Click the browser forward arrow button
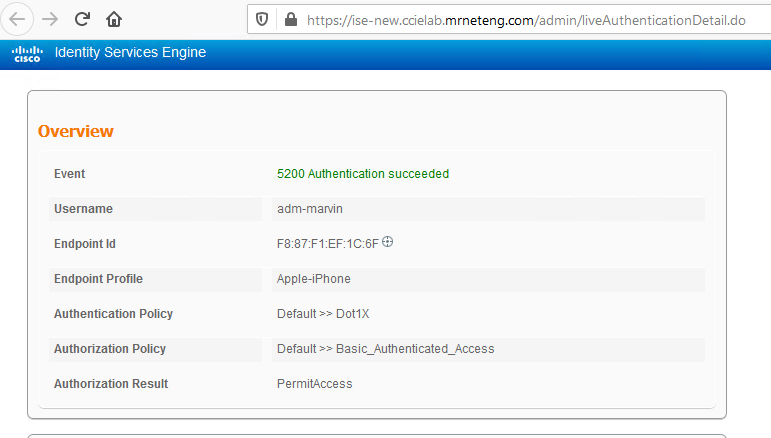 point(50,19)
